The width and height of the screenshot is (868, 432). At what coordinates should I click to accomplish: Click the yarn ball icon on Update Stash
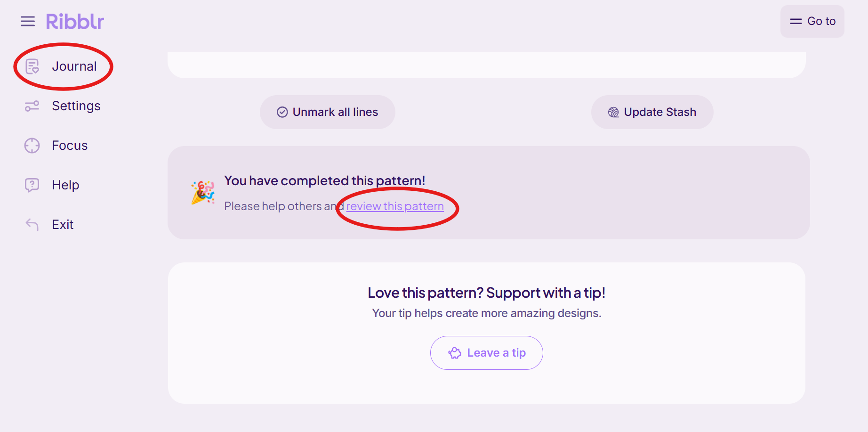613,112
